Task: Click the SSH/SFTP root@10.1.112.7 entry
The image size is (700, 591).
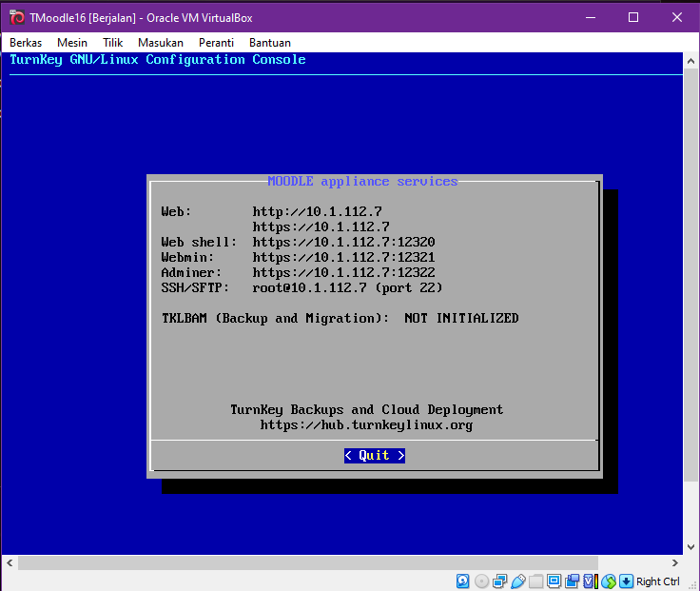Action: [x=347, y=287]
